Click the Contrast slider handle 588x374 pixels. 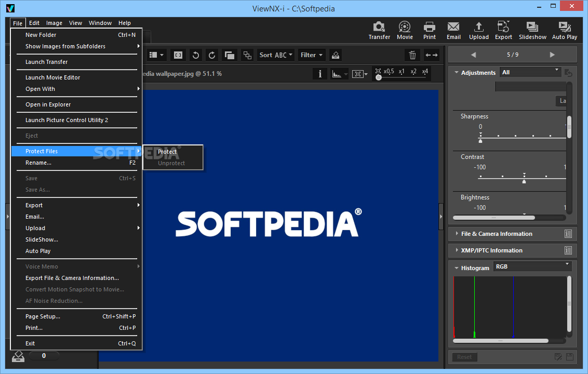(x=524, y=182)
